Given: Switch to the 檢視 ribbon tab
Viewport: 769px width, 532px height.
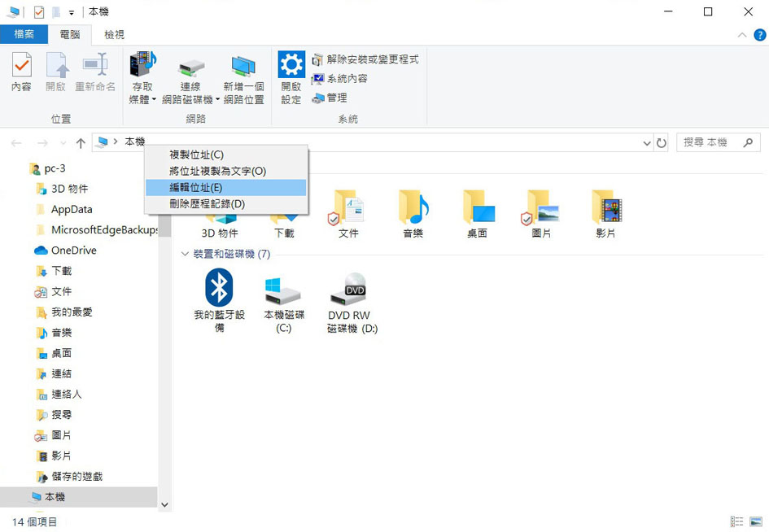Looking at the screenshot, I should click(114, 34).
